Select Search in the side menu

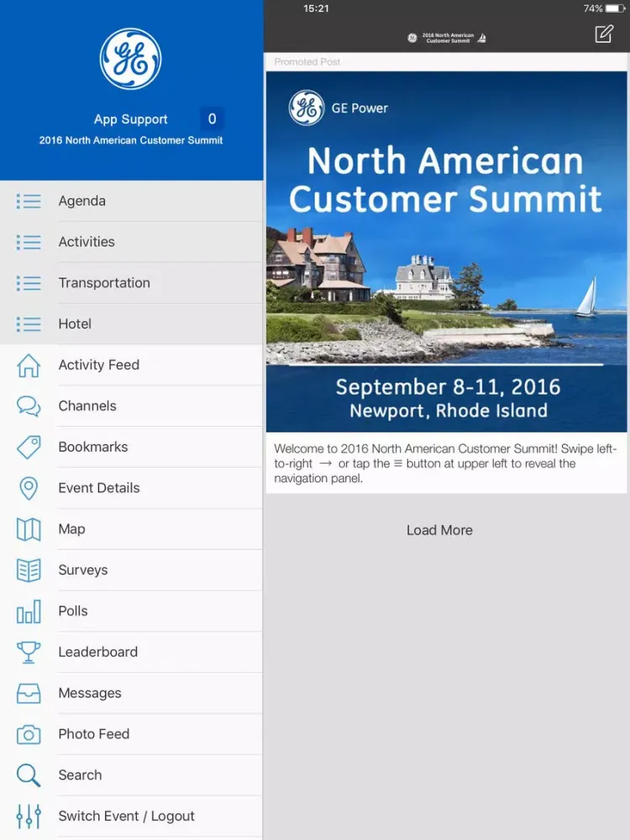(131, 775)
